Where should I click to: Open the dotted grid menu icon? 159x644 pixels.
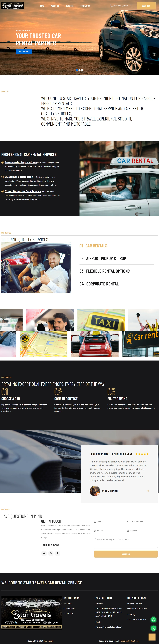coord(132,6)
